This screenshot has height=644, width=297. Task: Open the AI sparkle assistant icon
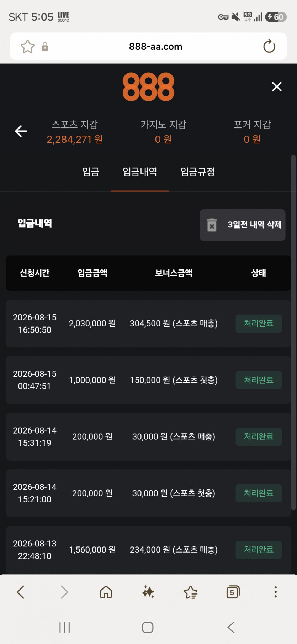click(x=148, y=592)
